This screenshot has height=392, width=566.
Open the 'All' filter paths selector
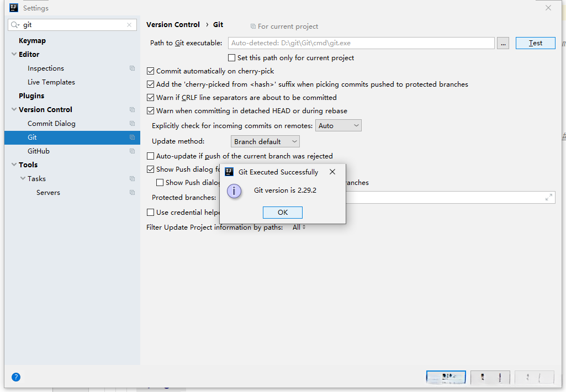tap(299, 227)
